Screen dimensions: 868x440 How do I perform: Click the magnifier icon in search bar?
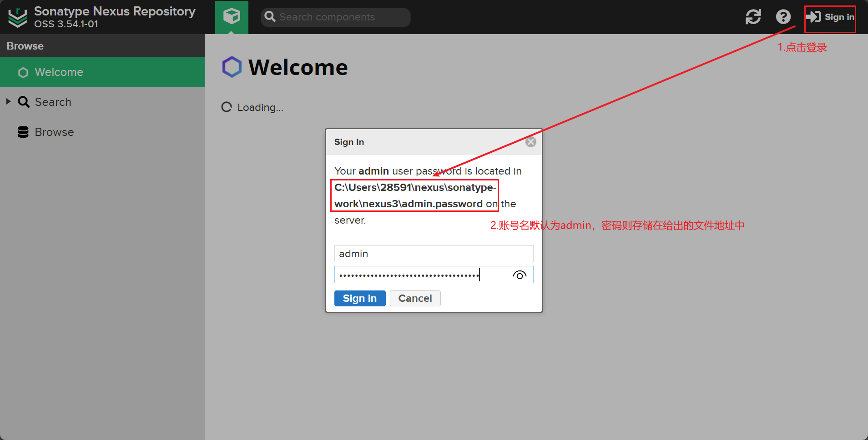(x=270, y=17)
